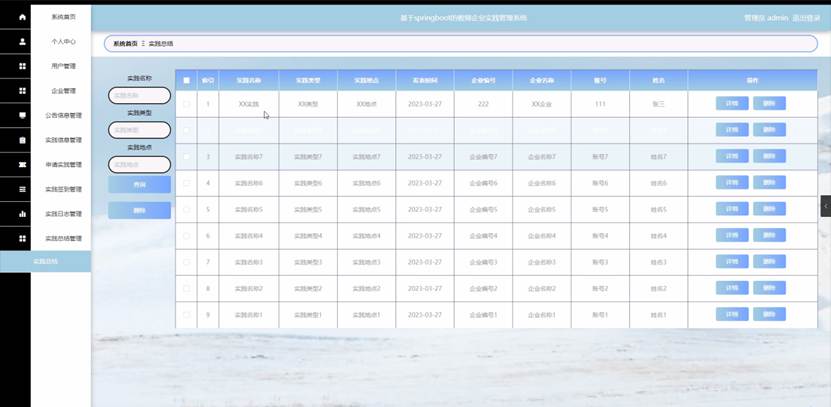The width and height of the screenshot is (831, 407).
Task: Click 系统首页 in the breadcrumb
Action: [125, 44]
